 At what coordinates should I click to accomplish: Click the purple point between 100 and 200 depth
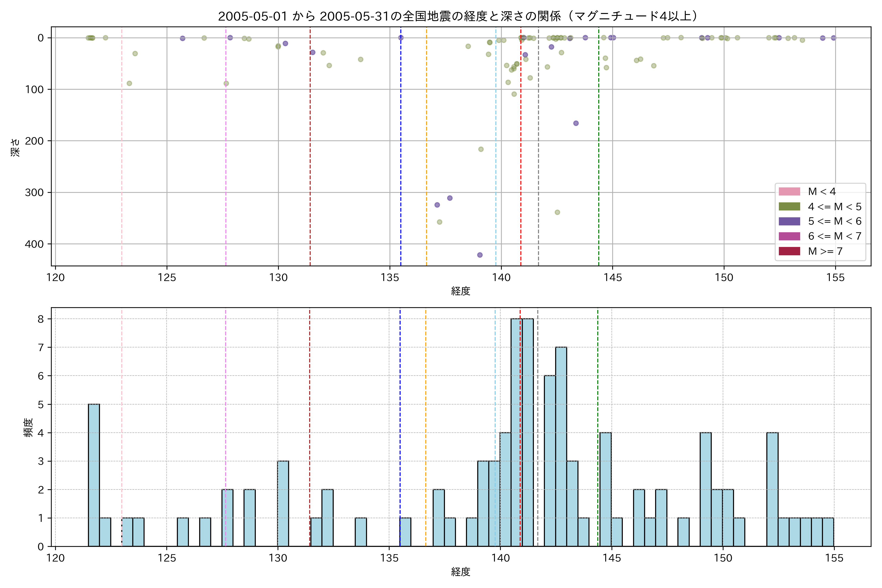(576, 123)
